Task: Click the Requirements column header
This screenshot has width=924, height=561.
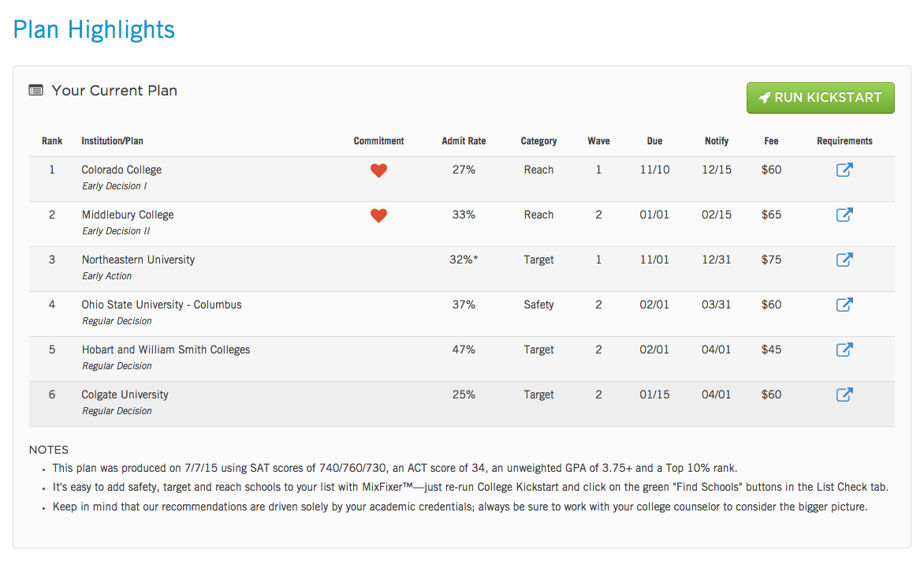Action: pos(844,141)
